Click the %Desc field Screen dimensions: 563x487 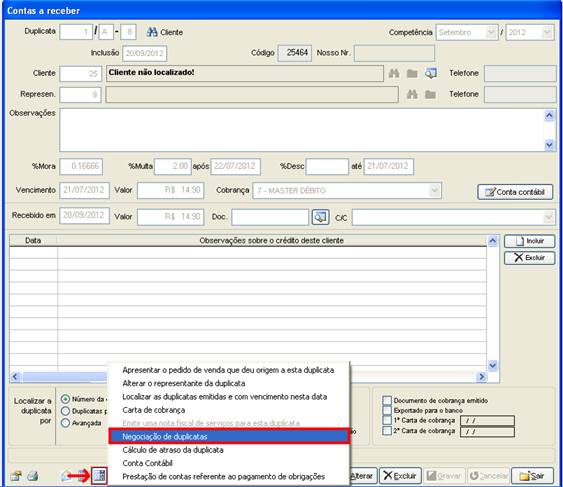327,167
